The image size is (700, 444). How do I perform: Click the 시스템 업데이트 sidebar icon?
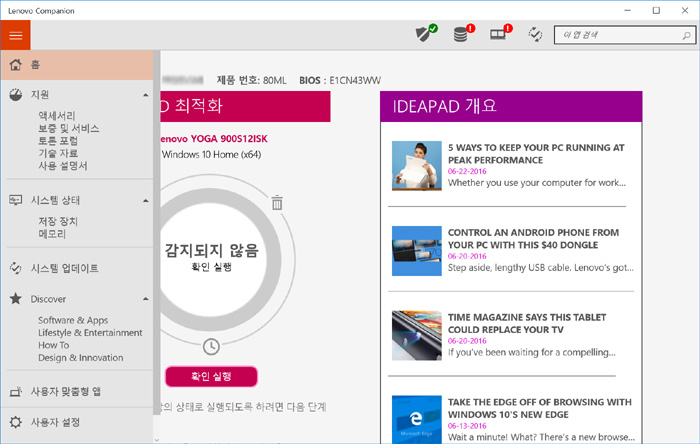pos(16,268)
